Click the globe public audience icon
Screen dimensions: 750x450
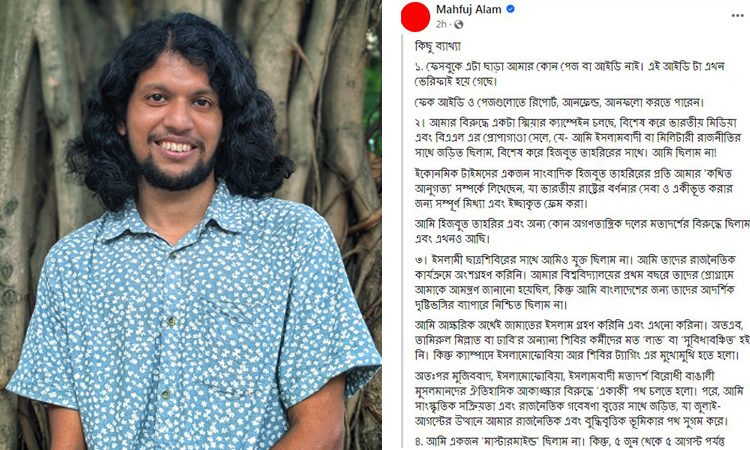[x=459, y=24]
